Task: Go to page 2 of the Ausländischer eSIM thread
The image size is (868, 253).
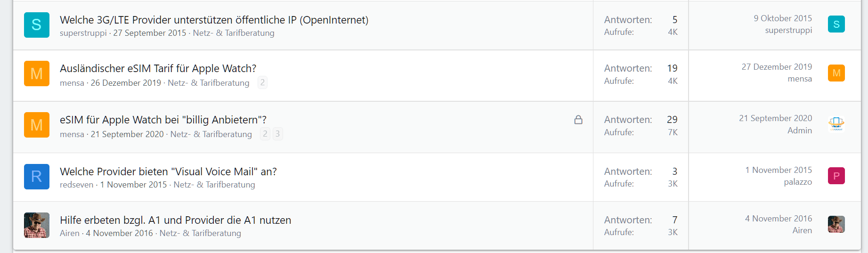Action: [262, 82]
